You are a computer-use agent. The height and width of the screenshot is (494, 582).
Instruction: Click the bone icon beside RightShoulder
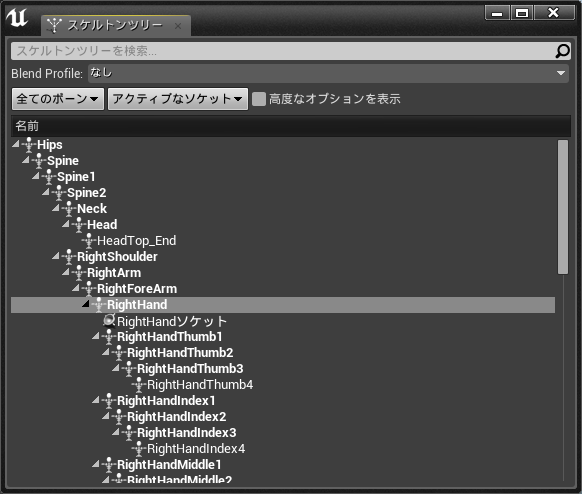69,256
